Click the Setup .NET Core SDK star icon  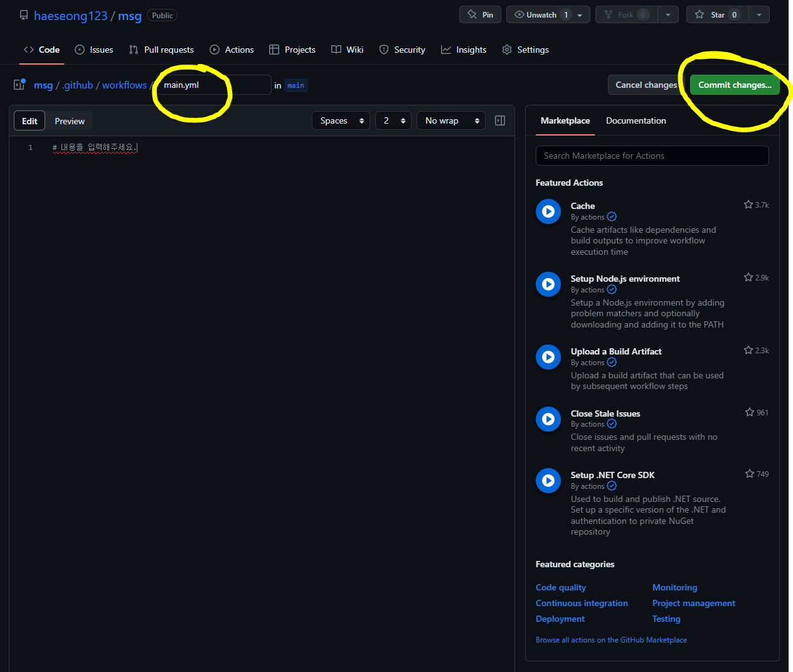(750, 474)
